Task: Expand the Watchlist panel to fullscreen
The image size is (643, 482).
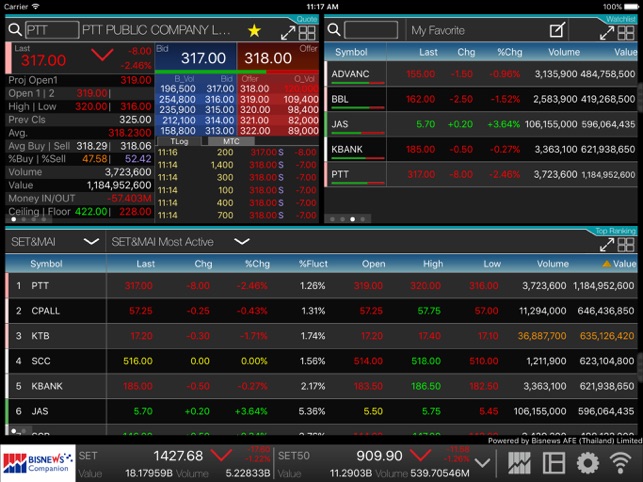Action: pyautogui.click(x=607, y=33)
